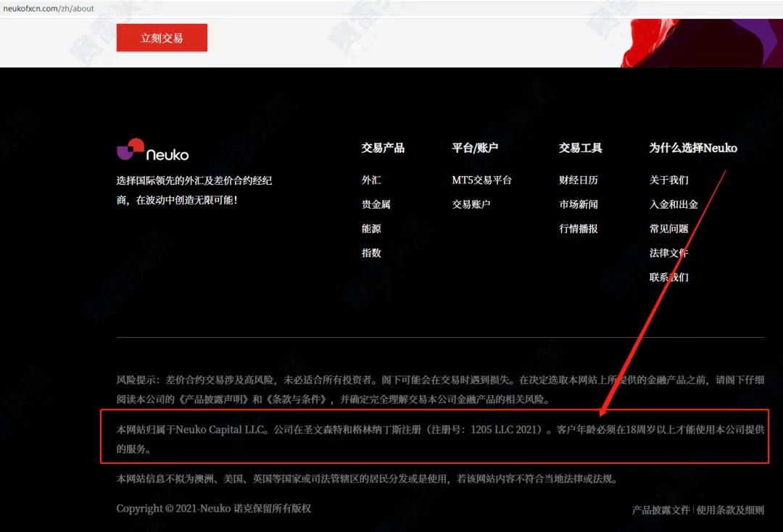Open 产品披露文件 link at footer bottom
This screenshot has width=783, height=532.
[660, 510]
